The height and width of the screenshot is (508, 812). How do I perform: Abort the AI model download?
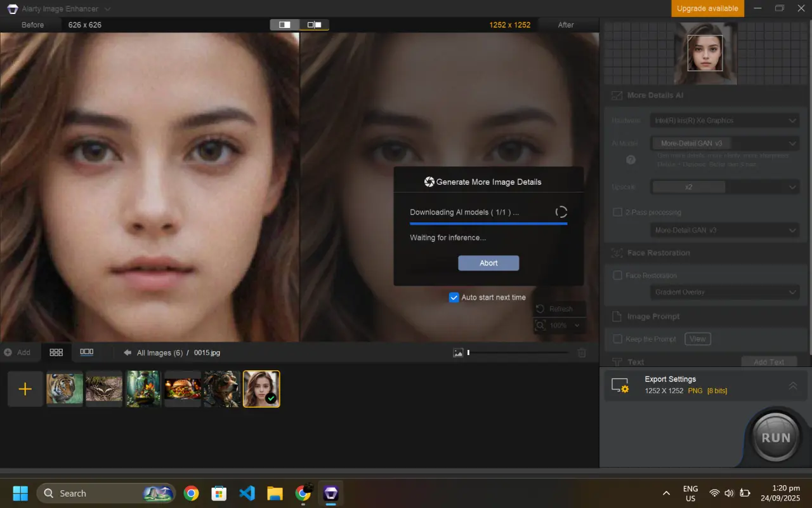click(x=488, y=263)
